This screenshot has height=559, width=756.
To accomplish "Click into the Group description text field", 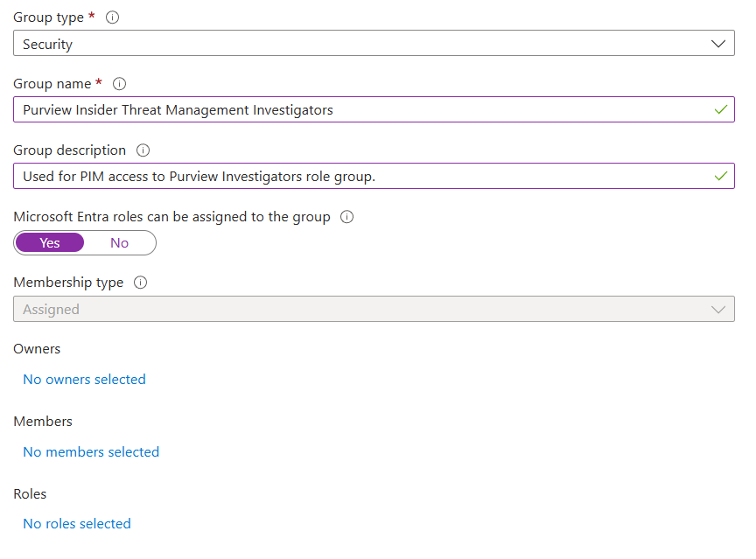I will [350, 176].
